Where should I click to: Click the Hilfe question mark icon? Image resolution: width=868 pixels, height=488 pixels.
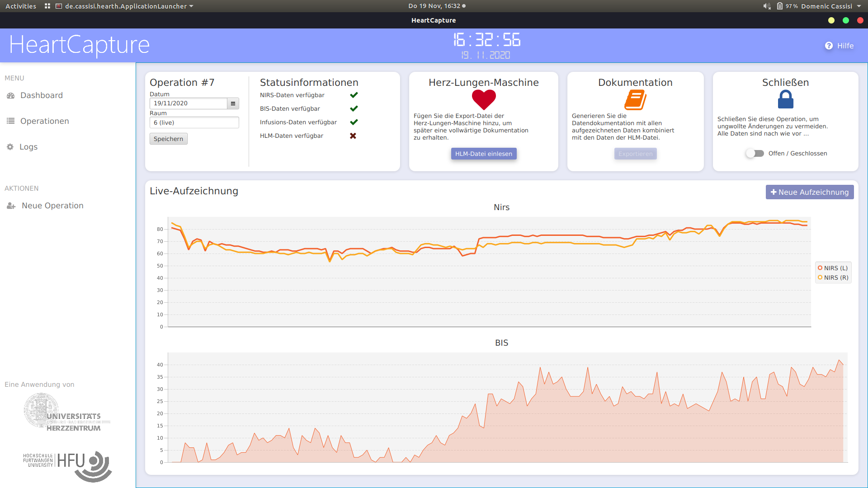point(829,46)
